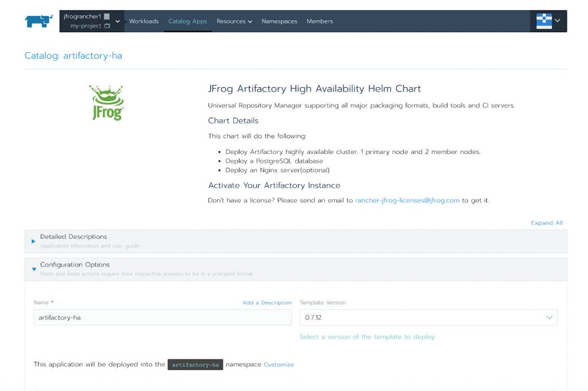The width and height of the screenshot is (588, 391).
Task: Click the Rancher cow logo
Action: pyautogui.click(x=39, y=21)
